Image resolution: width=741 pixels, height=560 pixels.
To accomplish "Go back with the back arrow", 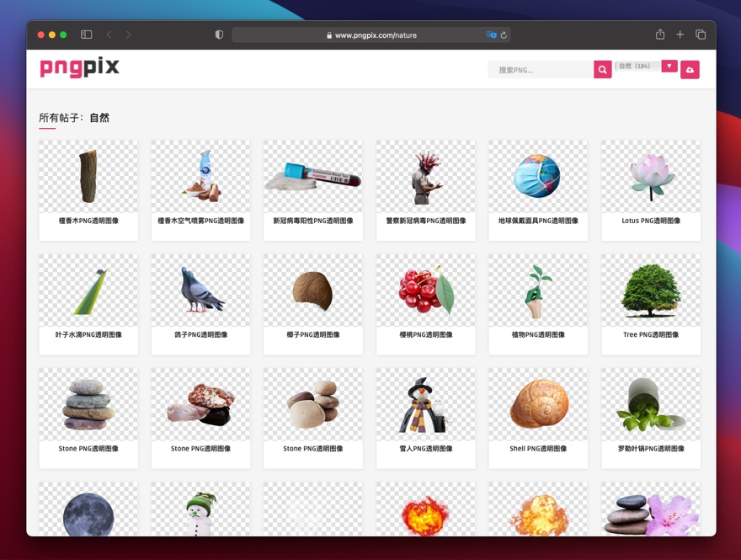I will point(109,35).
